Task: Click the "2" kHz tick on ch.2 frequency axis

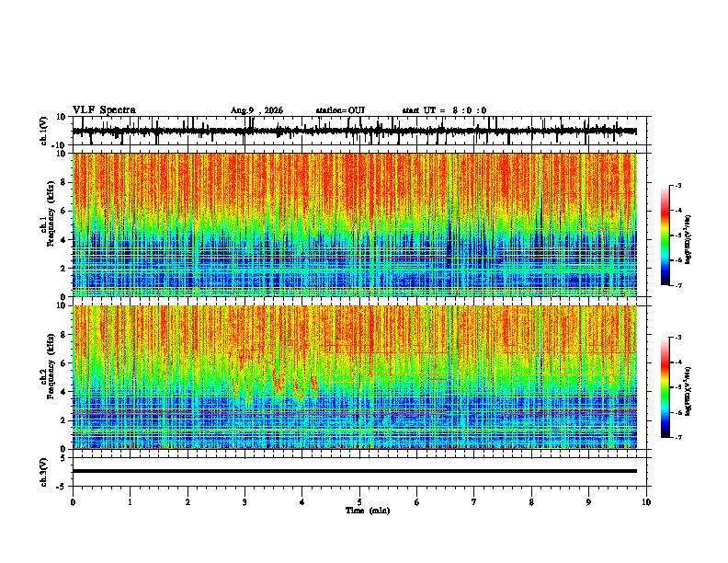Action: pos(63,420)
